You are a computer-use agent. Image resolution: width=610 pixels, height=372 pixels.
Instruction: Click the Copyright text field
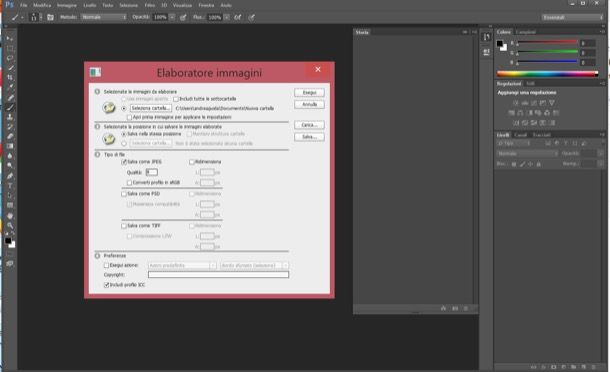(x=218, y=275)
